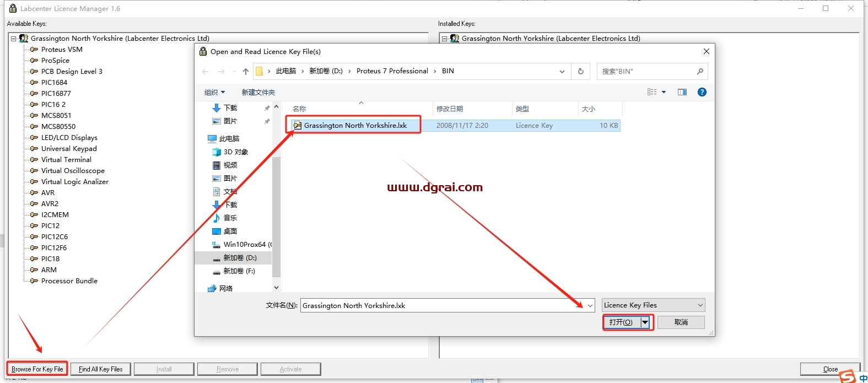Open the file dialog help icon

tap(702, 92)
